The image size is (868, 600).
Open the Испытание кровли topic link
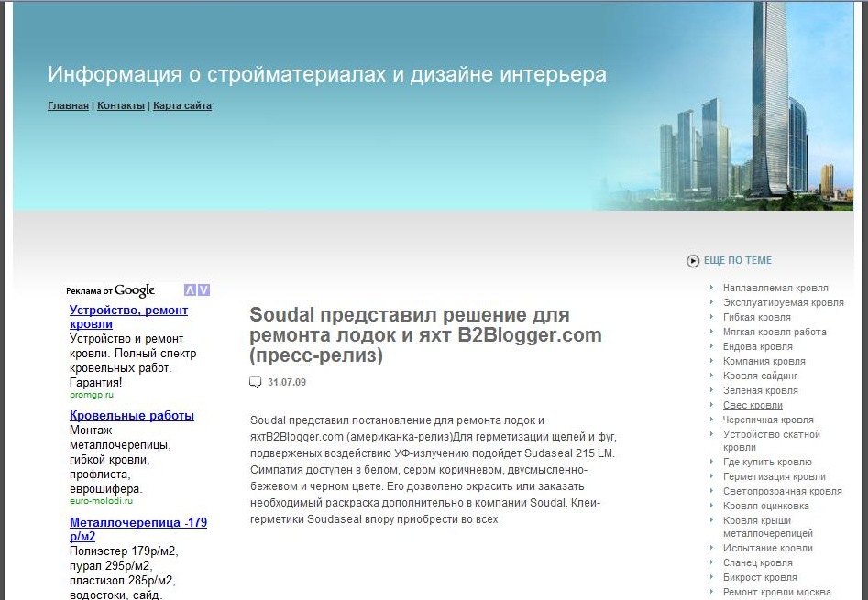768,548
